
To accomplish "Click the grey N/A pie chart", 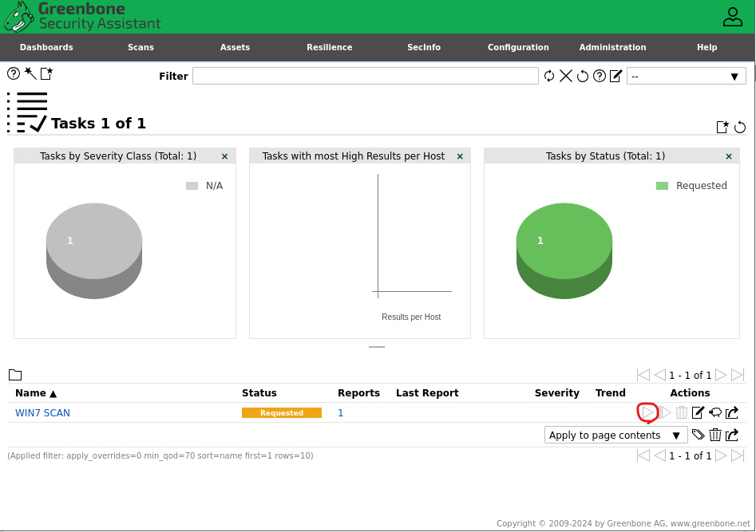I will point(94,250).
